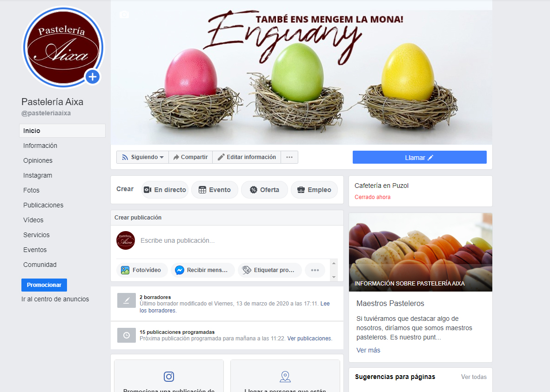This screenshot has height=392, width=550.
Task: Click the Llamar button
Action: coord(420,158)
